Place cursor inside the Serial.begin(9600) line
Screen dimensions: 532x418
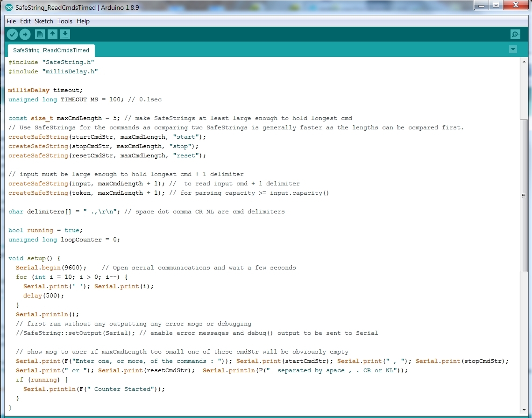pos(51,267)
